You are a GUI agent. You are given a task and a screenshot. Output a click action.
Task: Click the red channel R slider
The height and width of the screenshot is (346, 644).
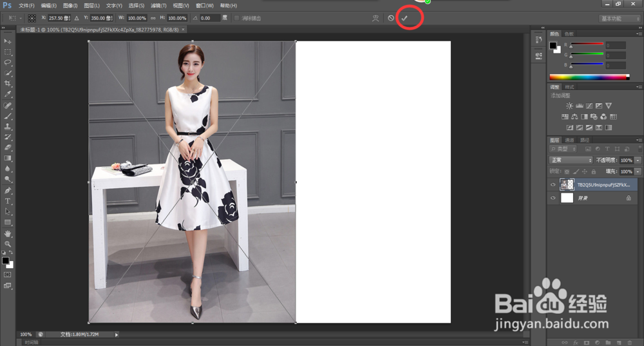click(587, 44)
